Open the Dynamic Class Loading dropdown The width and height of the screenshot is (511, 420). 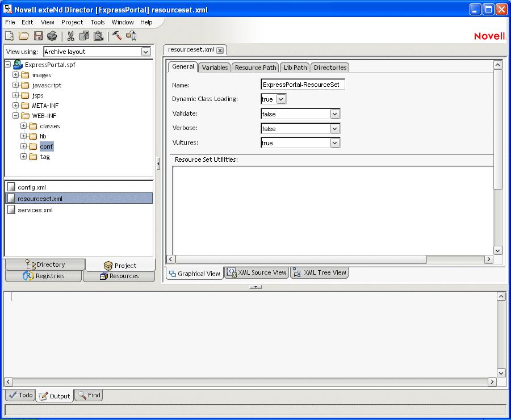(x=281, y=99)
